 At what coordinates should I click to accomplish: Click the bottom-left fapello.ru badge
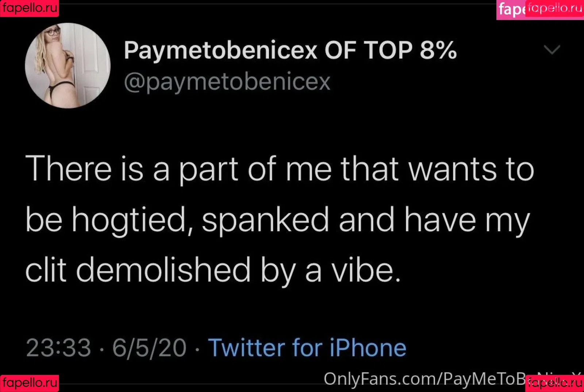29,383
